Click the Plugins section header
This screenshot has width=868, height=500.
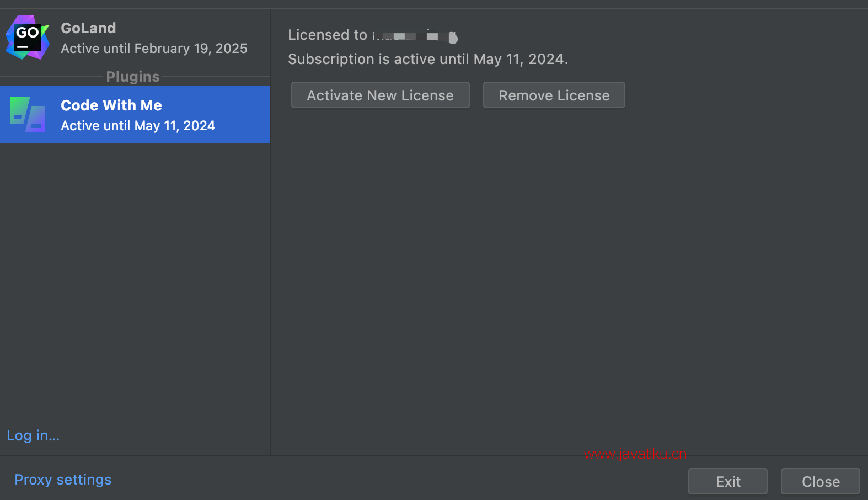pos(133,77)
